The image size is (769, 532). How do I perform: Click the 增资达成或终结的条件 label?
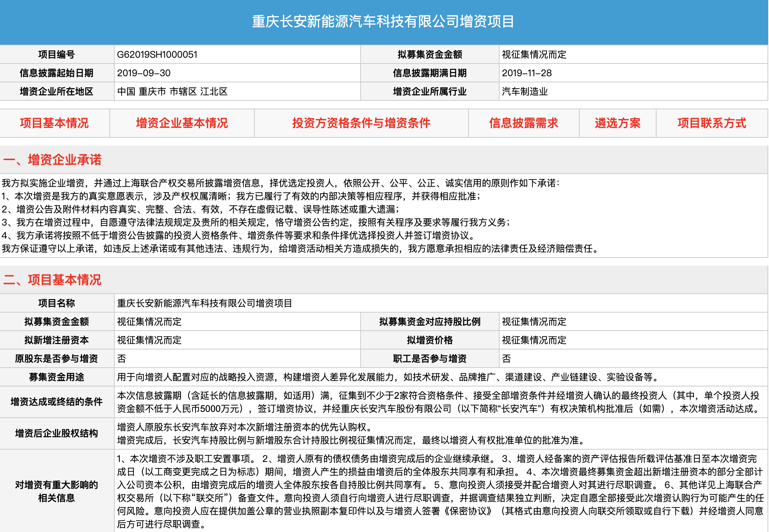57,402
